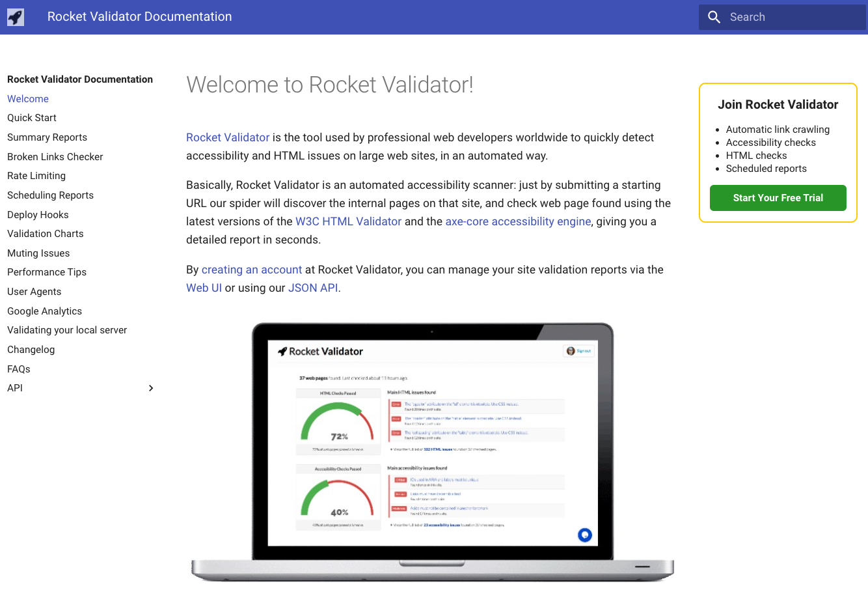Go to Quick Start in sidebar
Image resolution: width=868 pixels, height=603 pixels.
pyautogui.click(x=32, y=118)
